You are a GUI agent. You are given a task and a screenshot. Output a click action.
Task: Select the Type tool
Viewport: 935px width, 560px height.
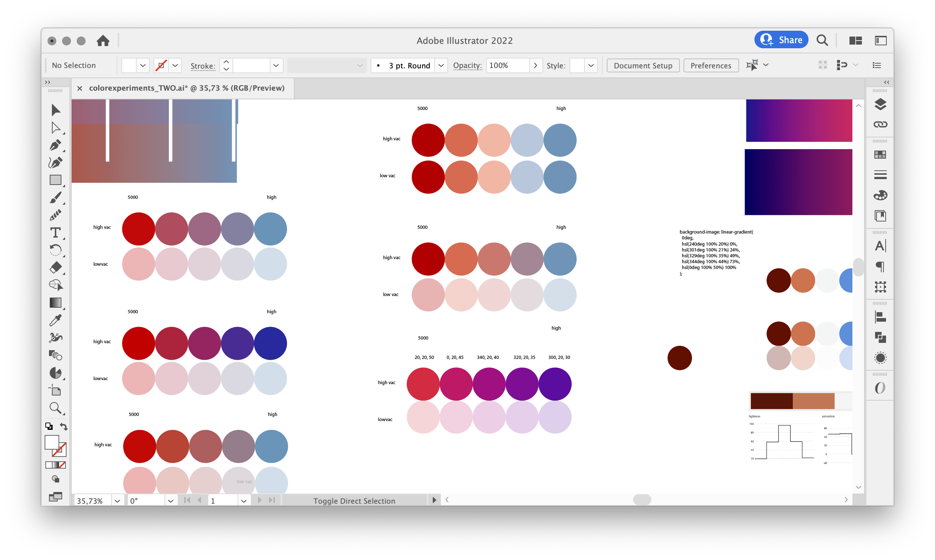55,232
